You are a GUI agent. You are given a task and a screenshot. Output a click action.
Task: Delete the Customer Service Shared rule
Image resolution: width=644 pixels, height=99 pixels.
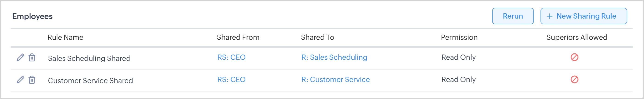click(32, 80)
